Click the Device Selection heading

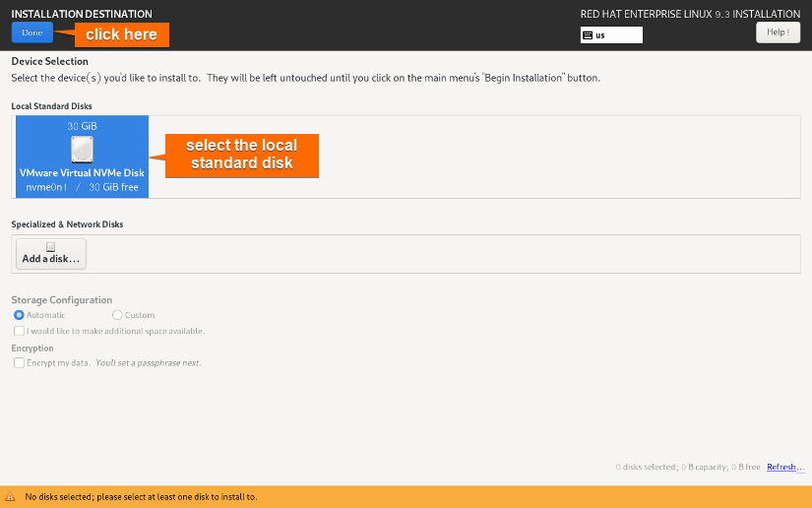50,61
